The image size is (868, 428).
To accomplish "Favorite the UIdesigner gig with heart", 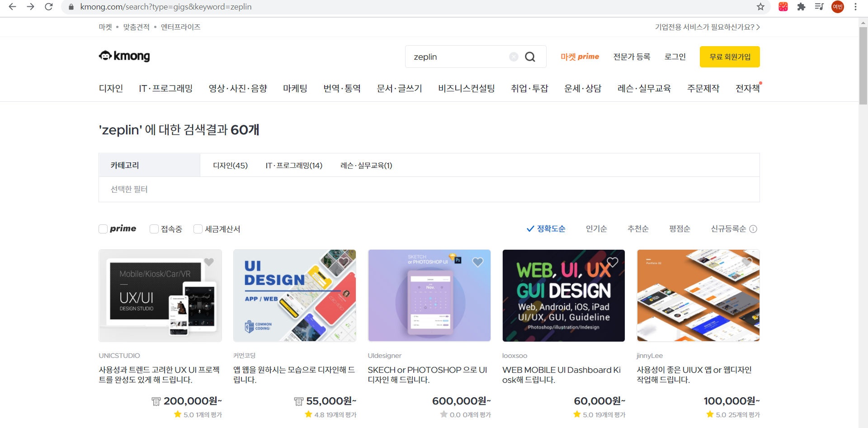I will [x=478, y=262].
